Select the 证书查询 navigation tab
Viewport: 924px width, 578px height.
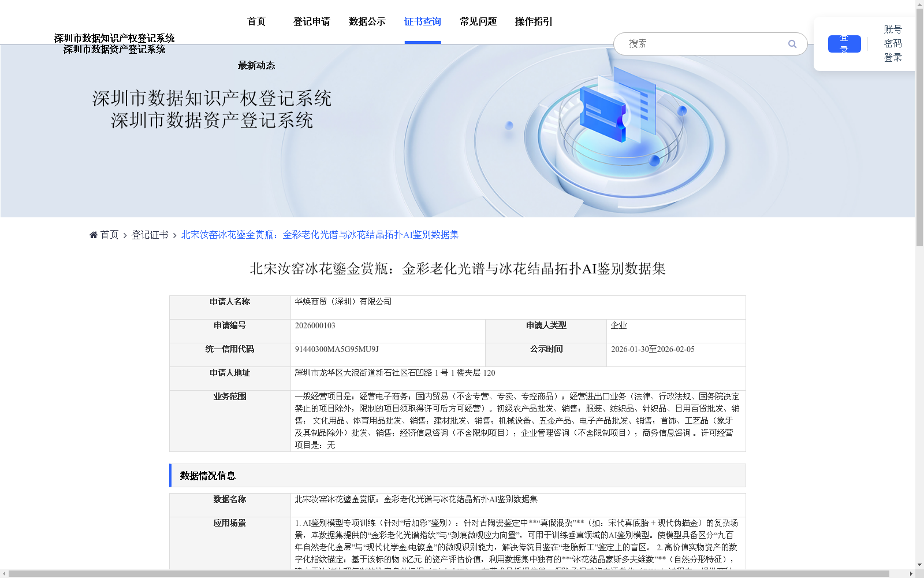tap(423, 21)
